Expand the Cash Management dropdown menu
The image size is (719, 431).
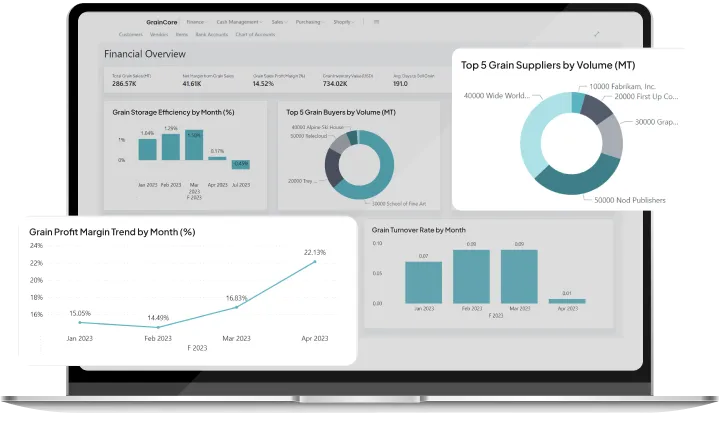(x=238, y=21)
